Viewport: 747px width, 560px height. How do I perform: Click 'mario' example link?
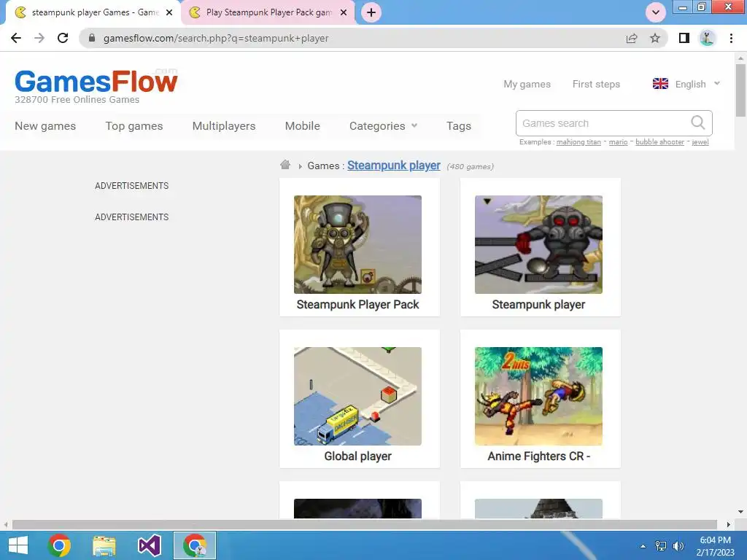pyautogui.click(x=618, y=142)
